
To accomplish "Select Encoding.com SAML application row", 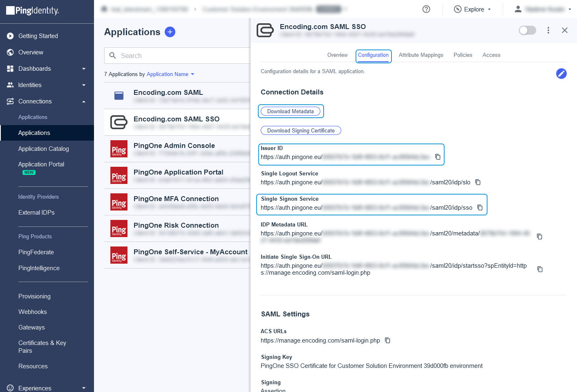I will coord(177,96).
